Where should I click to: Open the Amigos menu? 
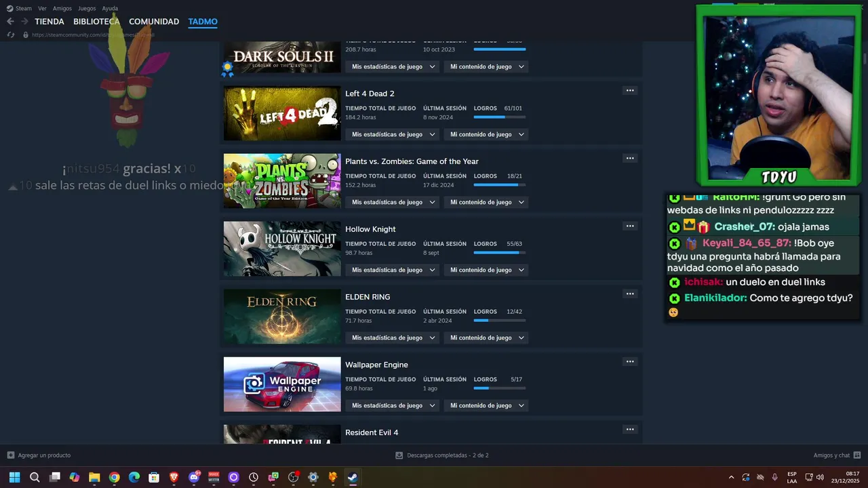coord(62,8)
